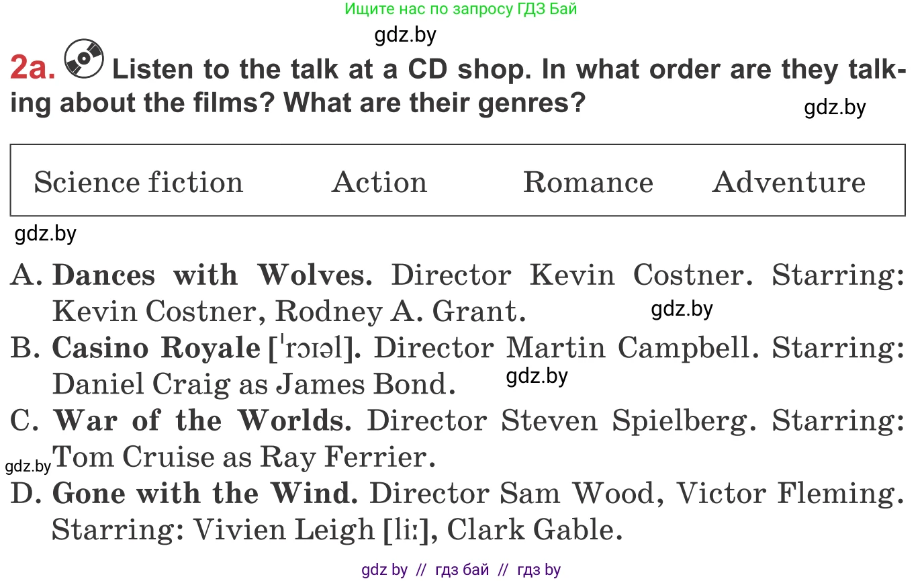This screenshot has width=924, height=581.
Task: Select the Science fiction genre label
Action: click(x=138, y=182)
